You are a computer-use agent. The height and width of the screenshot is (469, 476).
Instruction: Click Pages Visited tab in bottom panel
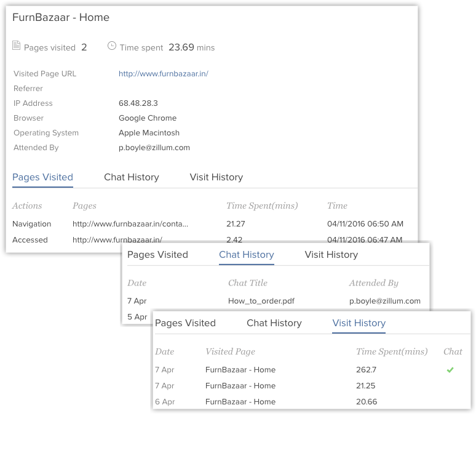(185, 323)
